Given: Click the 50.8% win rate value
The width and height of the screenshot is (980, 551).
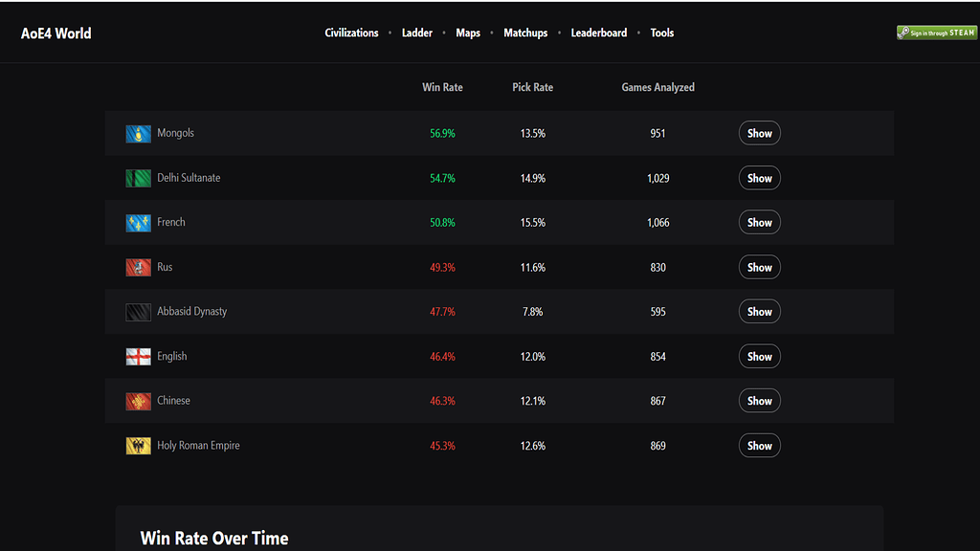Looking at the screenshot, I should tap(442, 223).
